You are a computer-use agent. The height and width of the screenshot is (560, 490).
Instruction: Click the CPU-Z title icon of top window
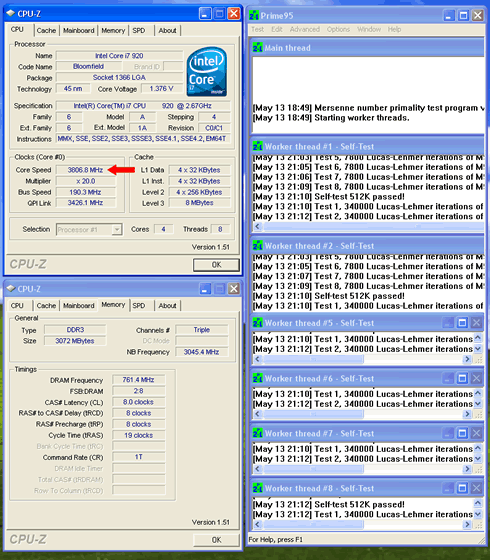pos(11,14)
